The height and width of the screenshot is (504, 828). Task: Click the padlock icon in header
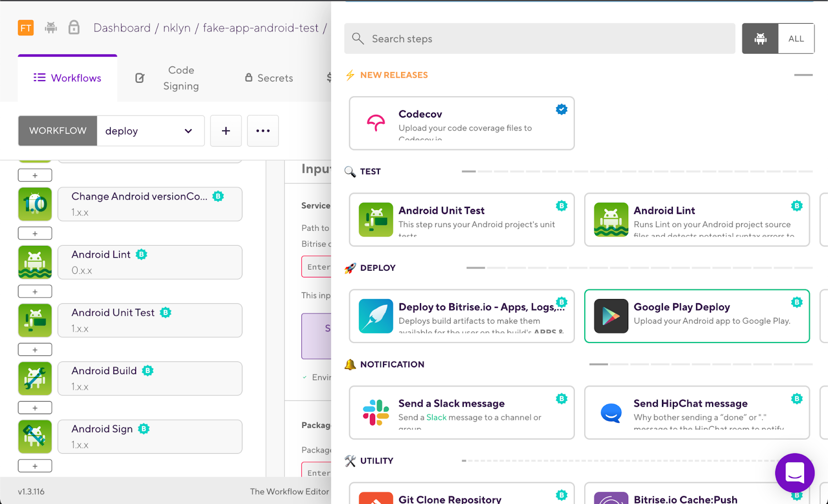click(x=74, y=27)
